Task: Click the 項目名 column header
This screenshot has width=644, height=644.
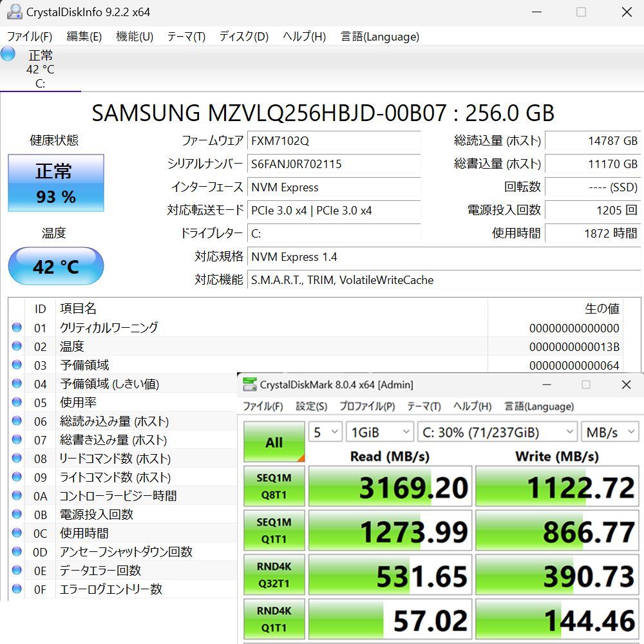Action: [x=78, y=308]
